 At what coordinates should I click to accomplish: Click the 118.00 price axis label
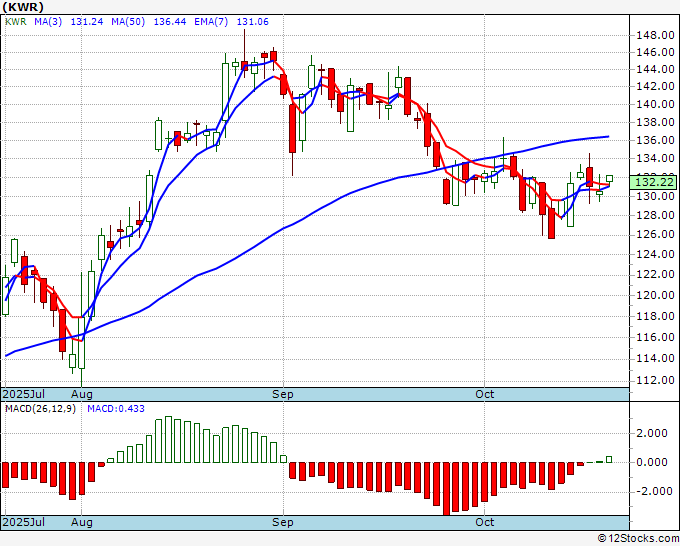coord(655,316)
